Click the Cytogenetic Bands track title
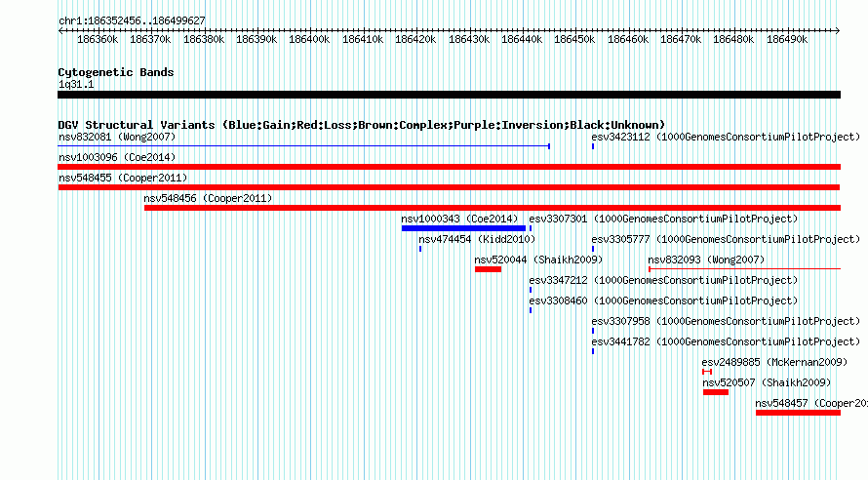Viewport: 868px width, 480px height. [116, 72]
